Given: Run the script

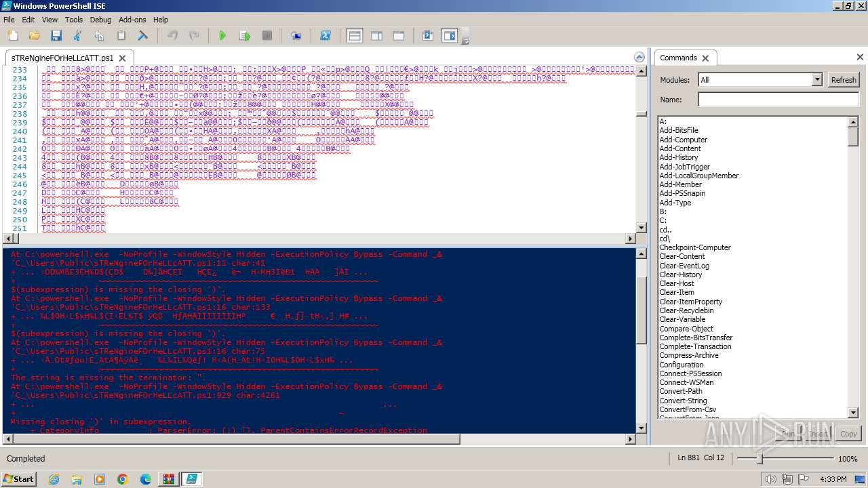Looking at the screenshot, I should pos(222,35).
